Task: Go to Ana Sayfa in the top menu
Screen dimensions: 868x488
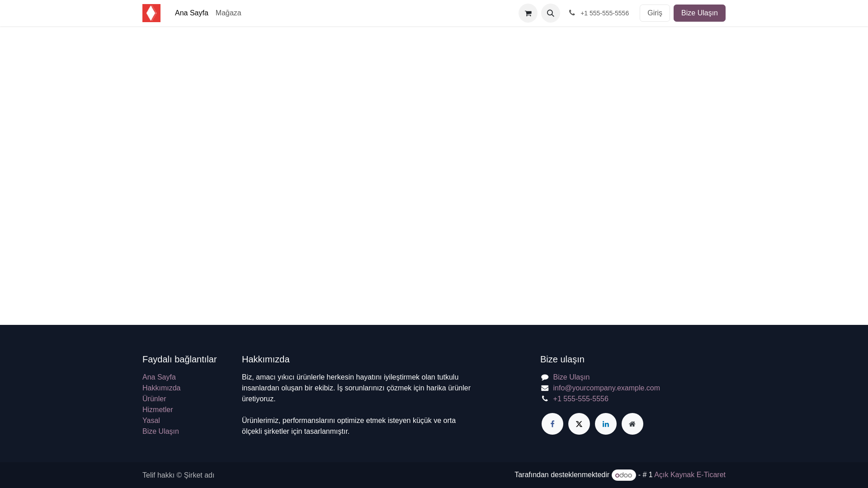Action: pyautogui.click(x=192, y=13)
